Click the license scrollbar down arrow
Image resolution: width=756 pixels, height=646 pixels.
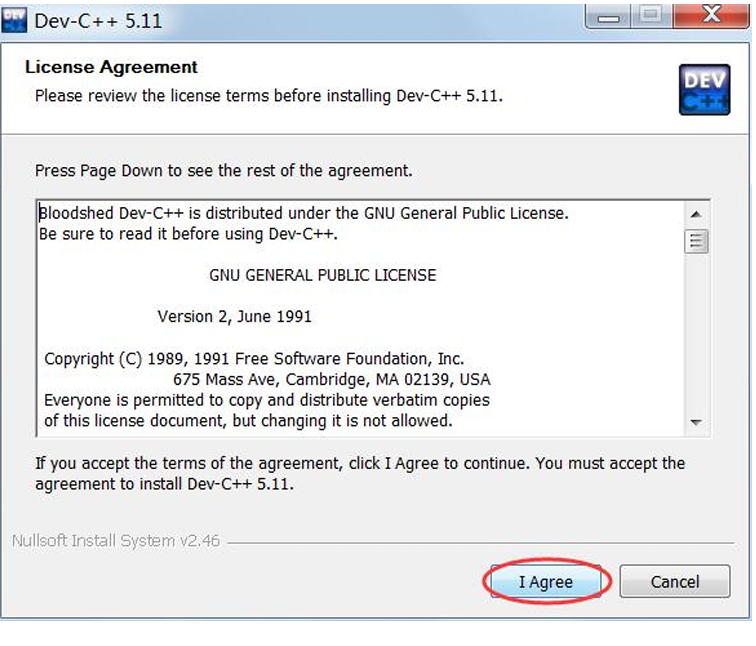pos(696,422)
